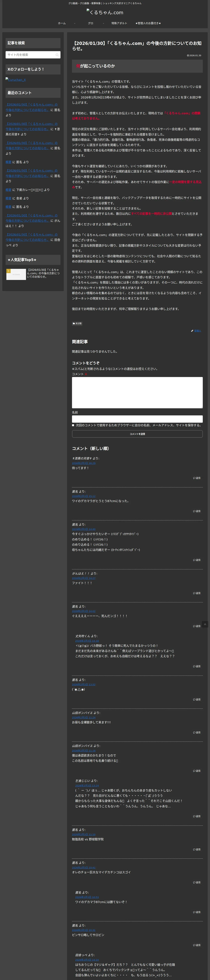Open popular article title in 人気記事Top5
This screenshot has width=210, height=980.
click(x=44, y=273)
